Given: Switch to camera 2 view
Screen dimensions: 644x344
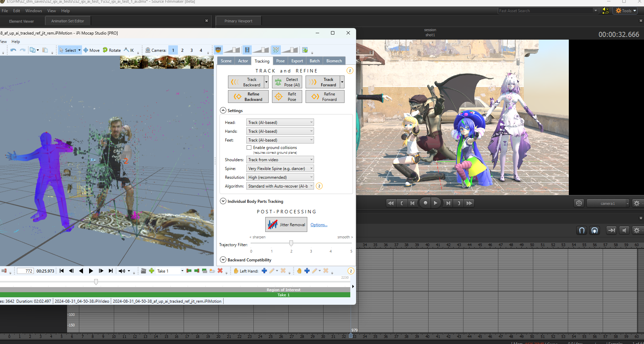Looking at the screenshot, I should point(182,50).
